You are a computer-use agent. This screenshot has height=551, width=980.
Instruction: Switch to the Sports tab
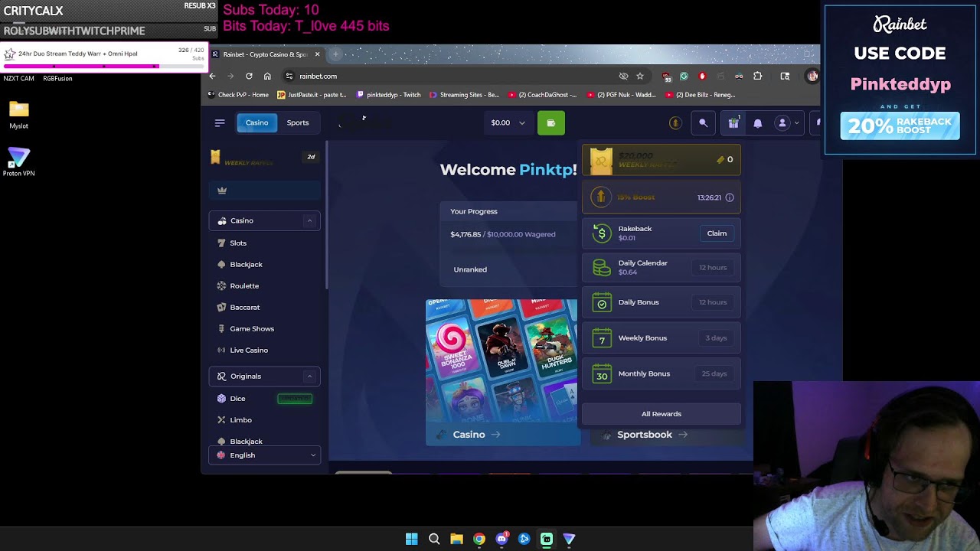point(298,122)
